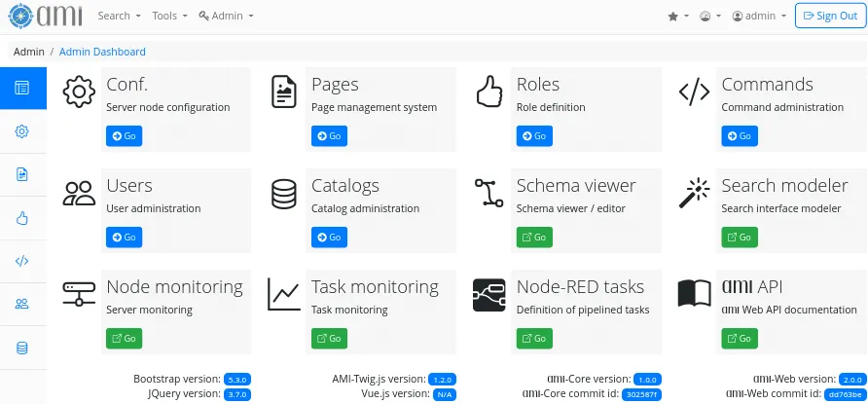Open the Tools menu

[169, 17]
